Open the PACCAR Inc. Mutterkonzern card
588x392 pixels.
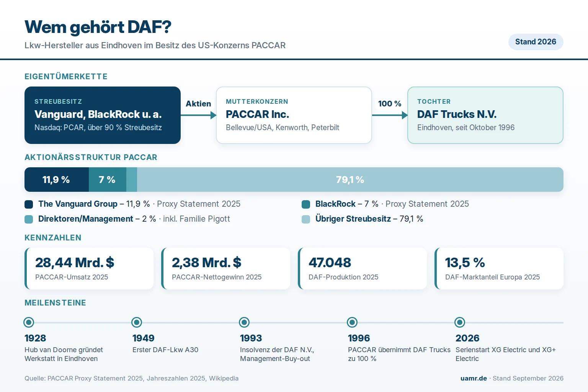(294, 115)
